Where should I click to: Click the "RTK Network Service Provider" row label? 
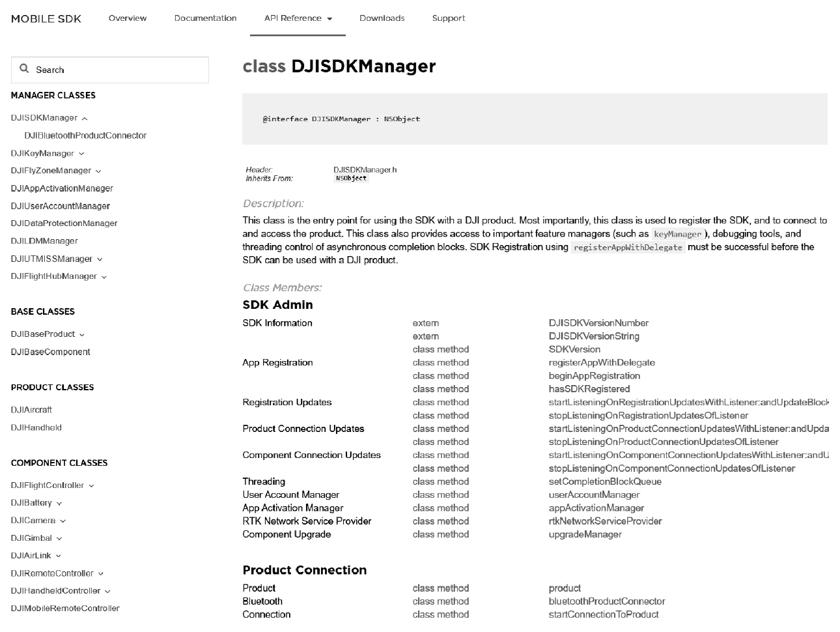coord(307,521)
